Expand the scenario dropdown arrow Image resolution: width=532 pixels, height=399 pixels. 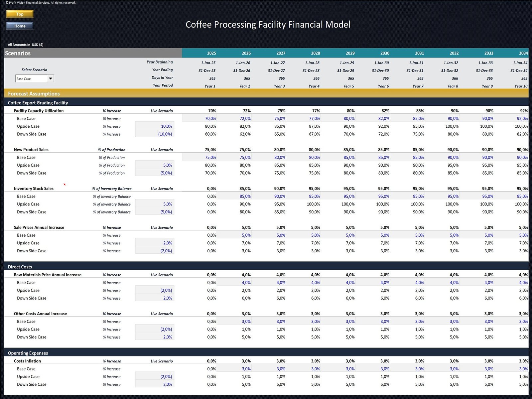tap(51, 78)
